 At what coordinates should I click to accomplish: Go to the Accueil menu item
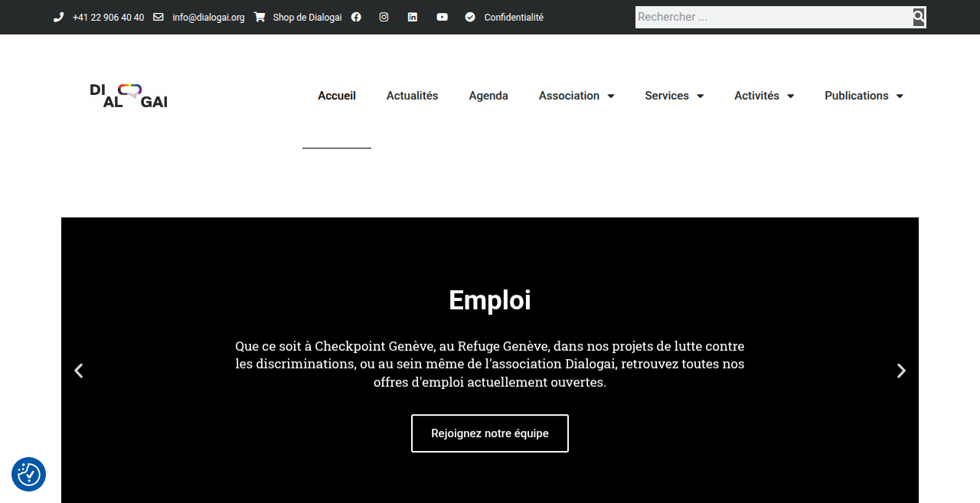337,96
